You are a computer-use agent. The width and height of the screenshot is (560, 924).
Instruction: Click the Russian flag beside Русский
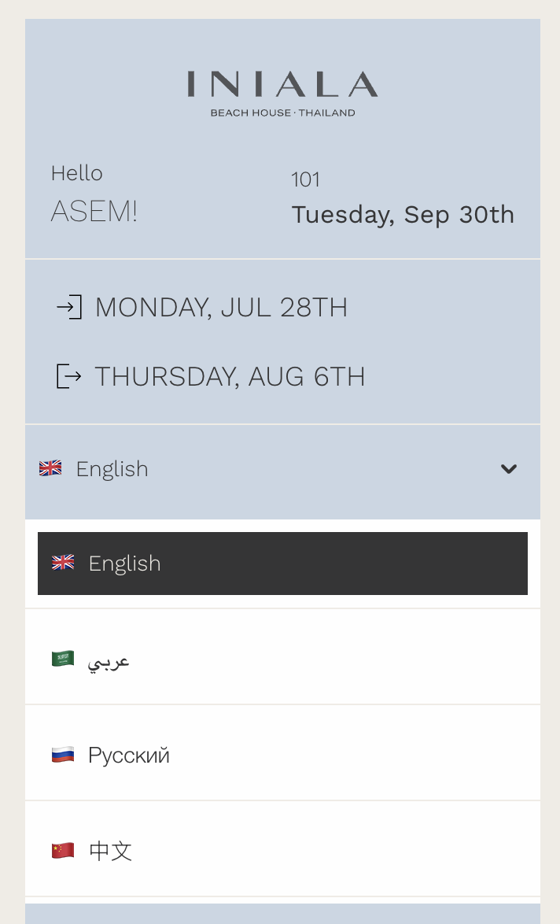coord(63,753)
